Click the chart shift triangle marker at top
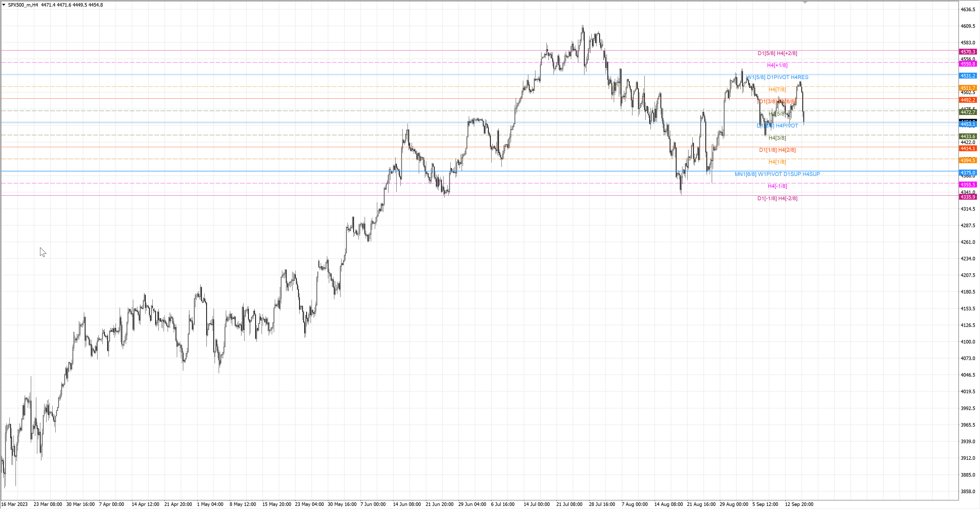Image resolution: width=980 pixels, height=509 pixels. click(x=805, y=3)
